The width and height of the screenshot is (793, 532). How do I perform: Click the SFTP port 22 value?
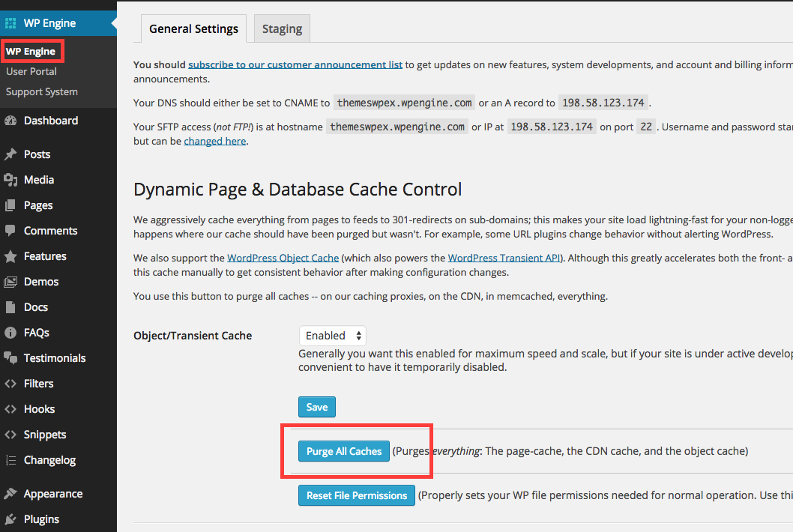646,127
